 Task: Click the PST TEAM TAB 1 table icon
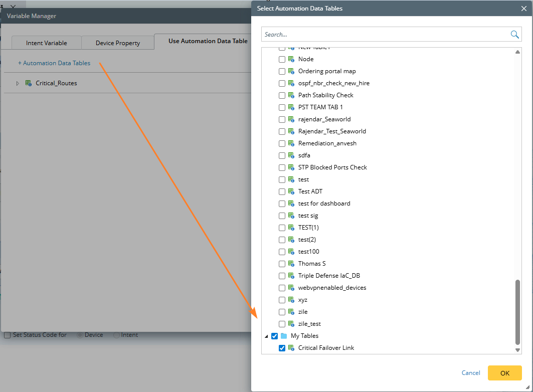291,107
